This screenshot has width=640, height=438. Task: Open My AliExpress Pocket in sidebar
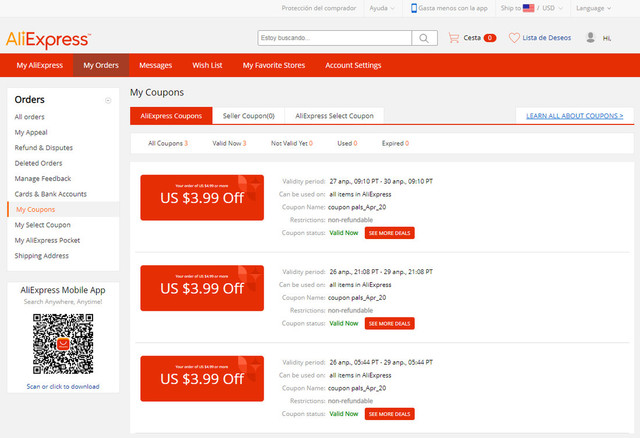click(x=47, y=240)
